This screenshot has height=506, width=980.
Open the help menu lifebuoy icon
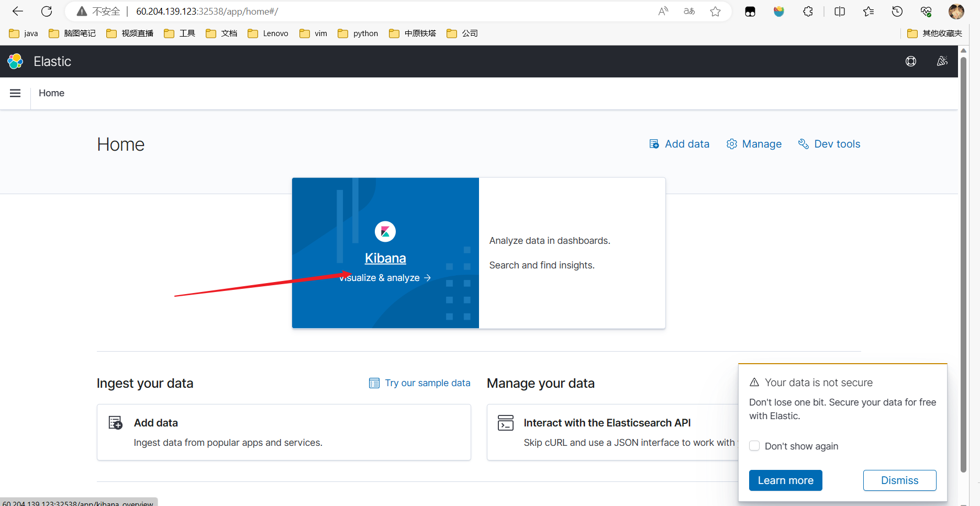[x=911, y=61]
